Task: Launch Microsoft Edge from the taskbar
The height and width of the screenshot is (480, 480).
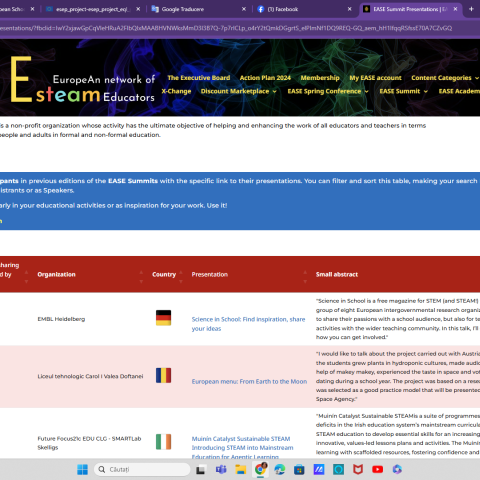Action: [279, 469]
